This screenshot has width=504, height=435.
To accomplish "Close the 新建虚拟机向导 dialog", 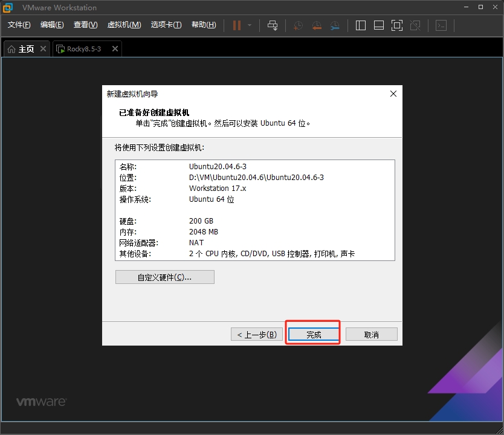I will click(x=393, y=94).
